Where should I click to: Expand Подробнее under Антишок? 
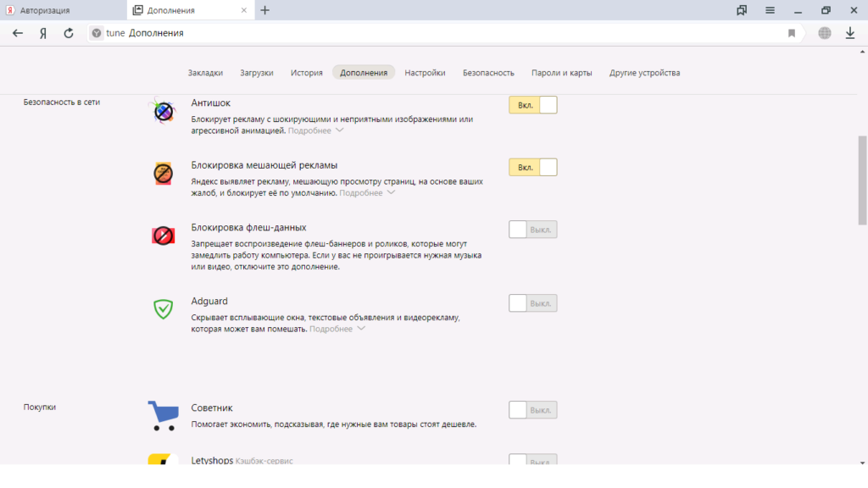tap(315, 130)
